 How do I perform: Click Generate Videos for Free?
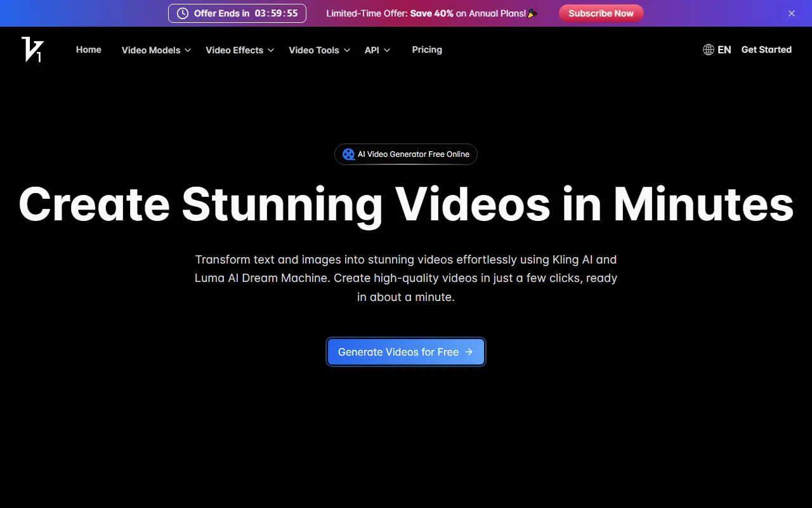(406, 351)
